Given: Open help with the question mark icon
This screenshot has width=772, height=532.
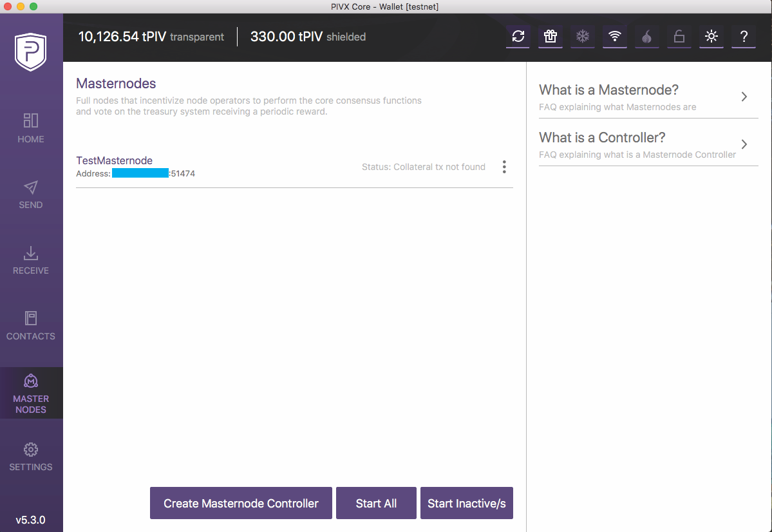Looking at the screenshot, I should 744,37.
